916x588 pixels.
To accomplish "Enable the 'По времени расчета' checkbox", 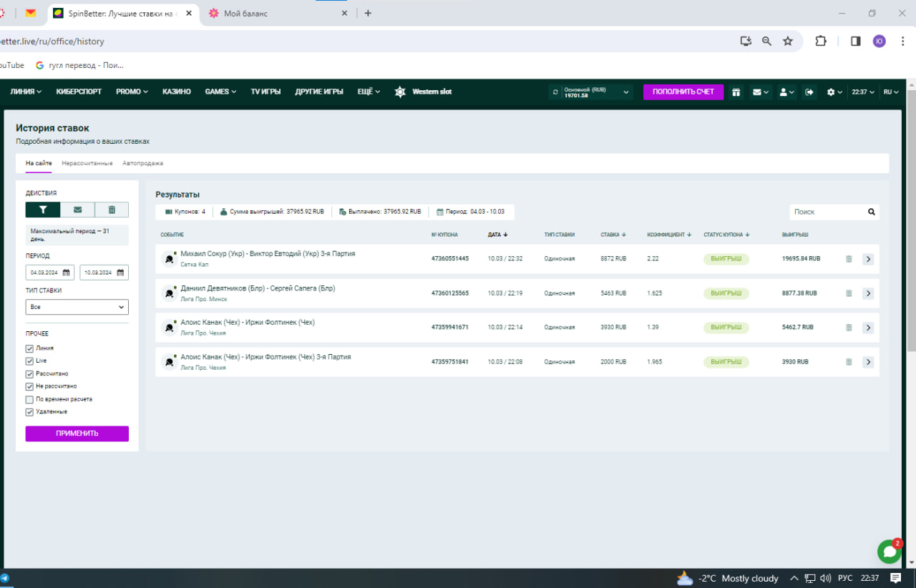I will 29,399.
